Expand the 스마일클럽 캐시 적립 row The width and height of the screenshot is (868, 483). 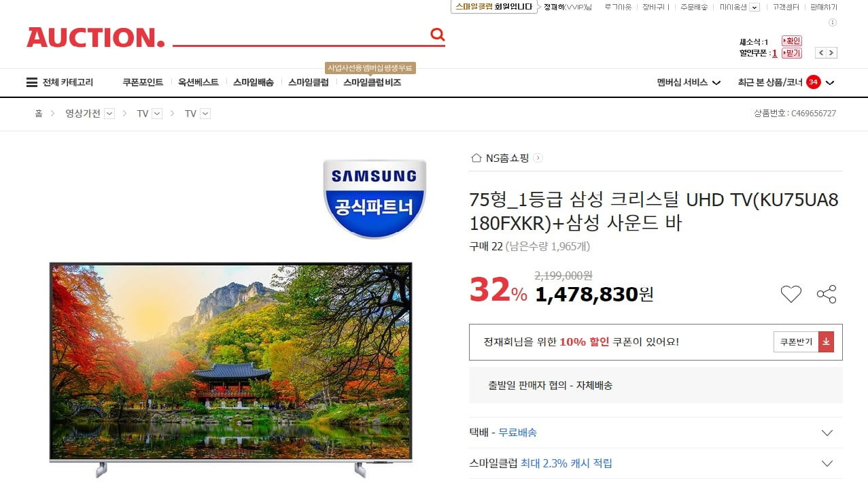pyautogui.click(x=656, y=463)
